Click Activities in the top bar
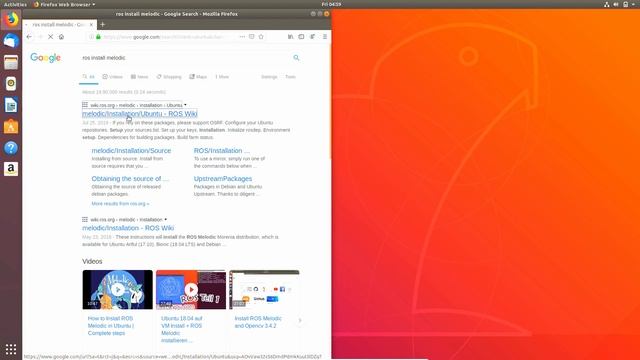 (15, 4)
